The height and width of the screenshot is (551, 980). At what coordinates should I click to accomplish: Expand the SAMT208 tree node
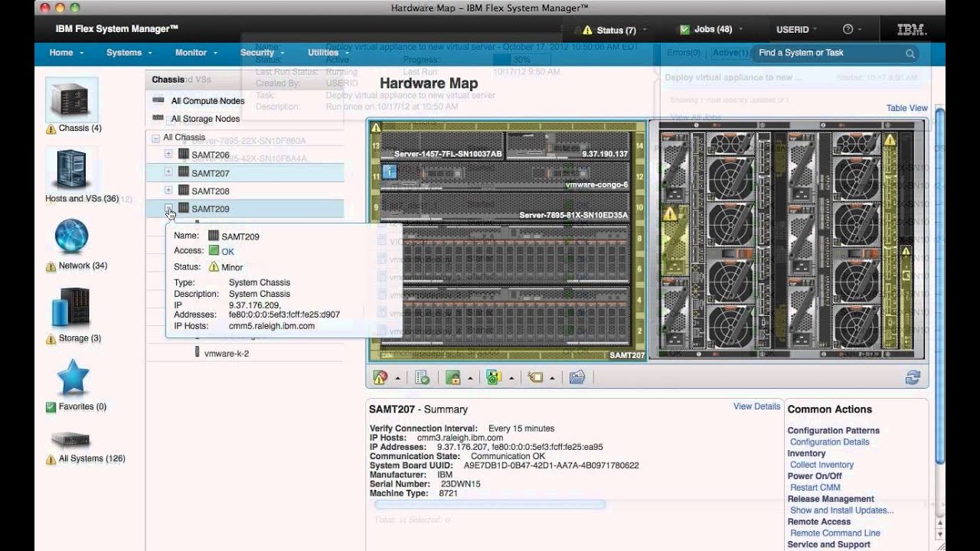click(x=168, y=190)
